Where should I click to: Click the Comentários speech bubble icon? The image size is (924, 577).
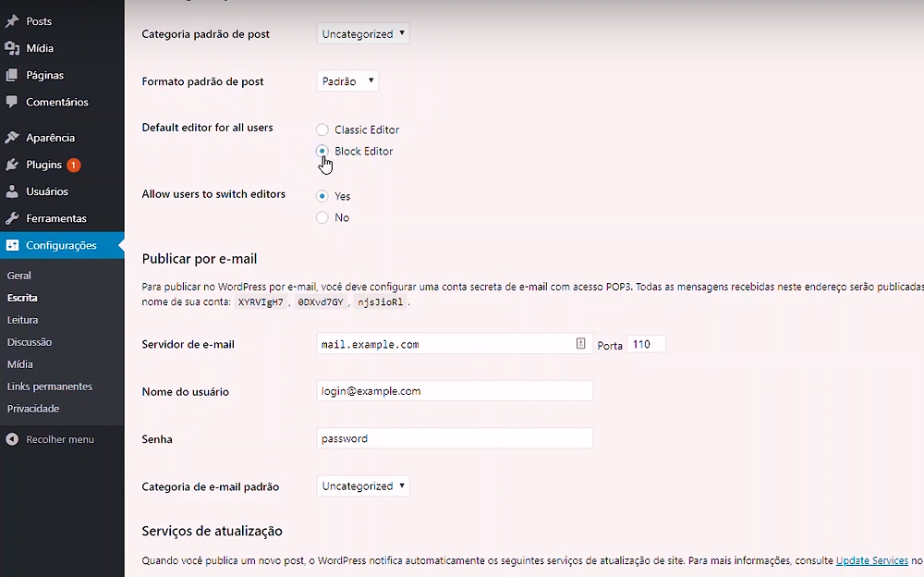(12, 102)
